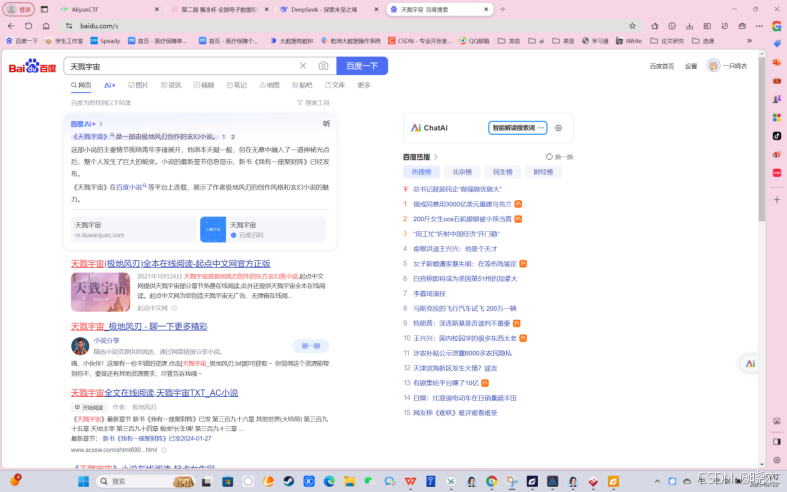Switch to the AliyunCTF browser tab
The image size is (787, 492).
pos(108,9)
